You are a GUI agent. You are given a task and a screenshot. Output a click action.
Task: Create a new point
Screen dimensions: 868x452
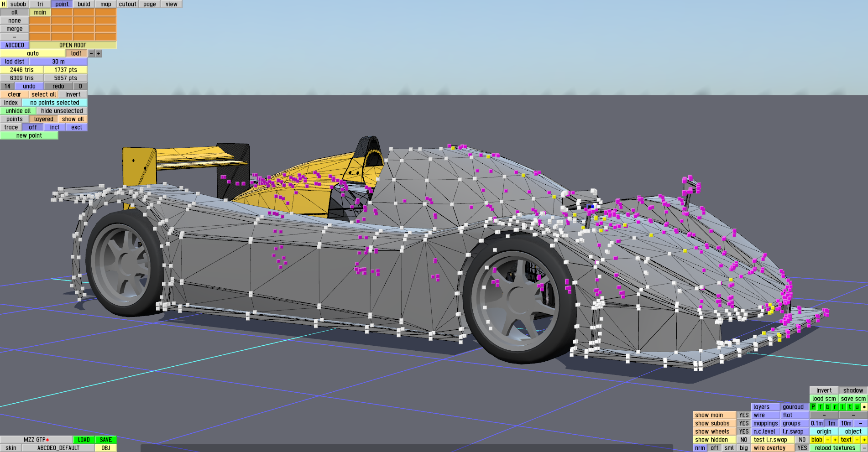[29, 135]
